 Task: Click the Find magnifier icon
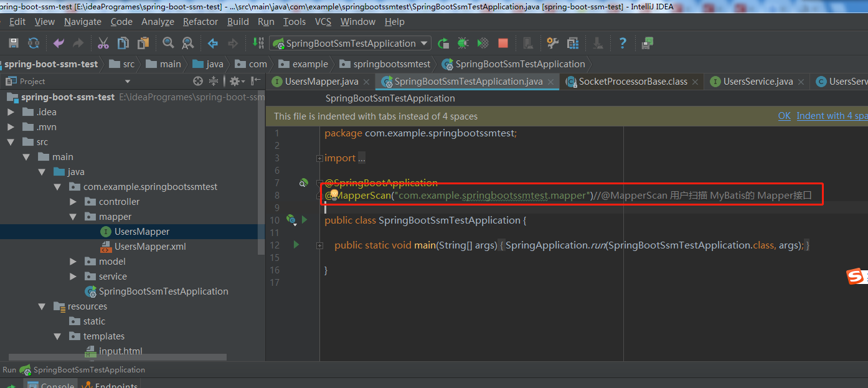(x=168, y=43)
